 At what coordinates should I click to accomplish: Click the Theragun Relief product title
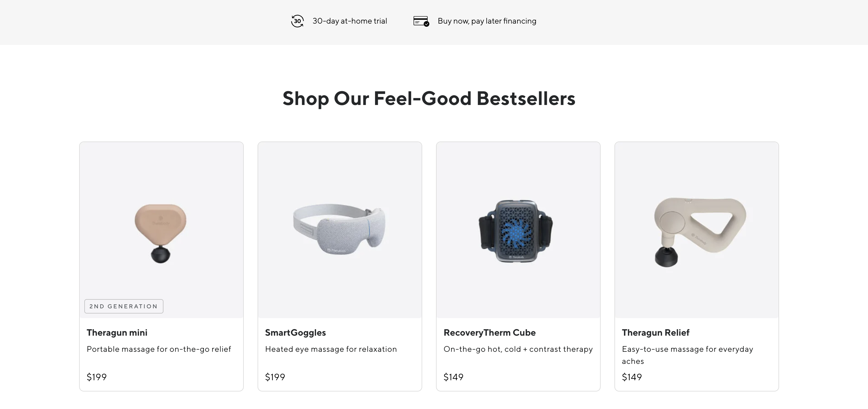point(656,332)
